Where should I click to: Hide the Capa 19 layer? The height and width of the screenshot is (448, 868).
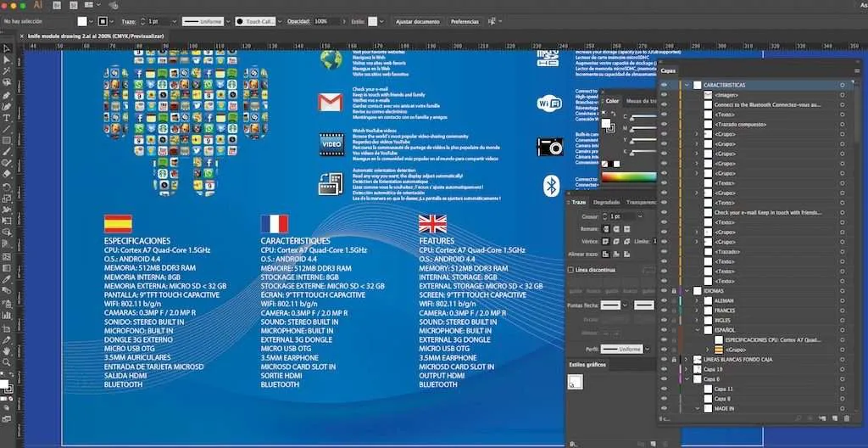(x=665, y=369)
